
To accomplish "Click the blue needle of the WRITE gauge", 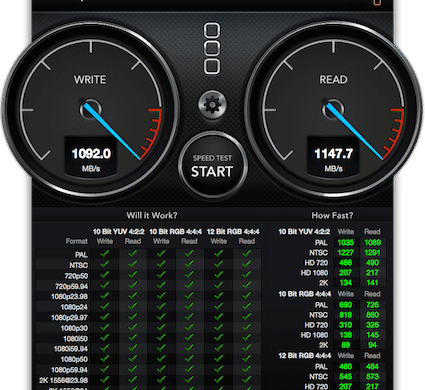I will point(112,131).
